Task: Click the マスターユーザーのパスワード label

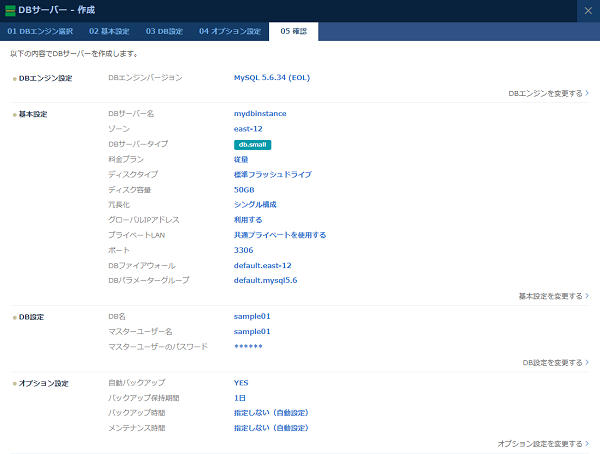Action: pyautogui.click(x=158, y=347)
